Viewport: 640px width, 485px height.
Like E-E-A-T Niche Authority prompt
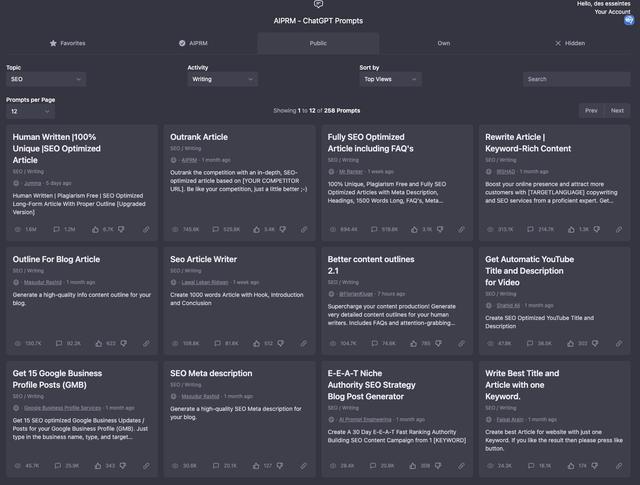[x=413, y=465]
